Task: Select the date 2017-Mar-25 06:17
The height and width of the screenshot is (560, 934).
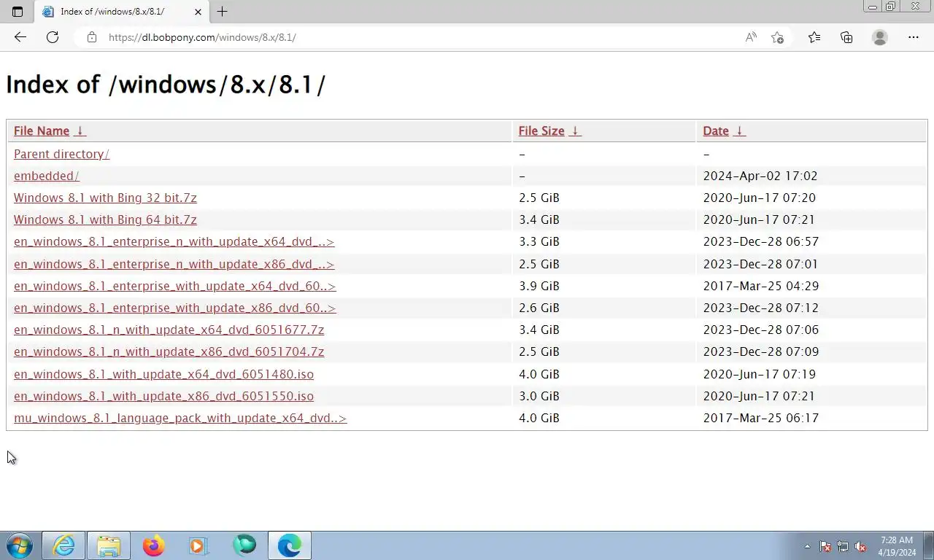Action: pyautogui.click(x=761, y=418)
